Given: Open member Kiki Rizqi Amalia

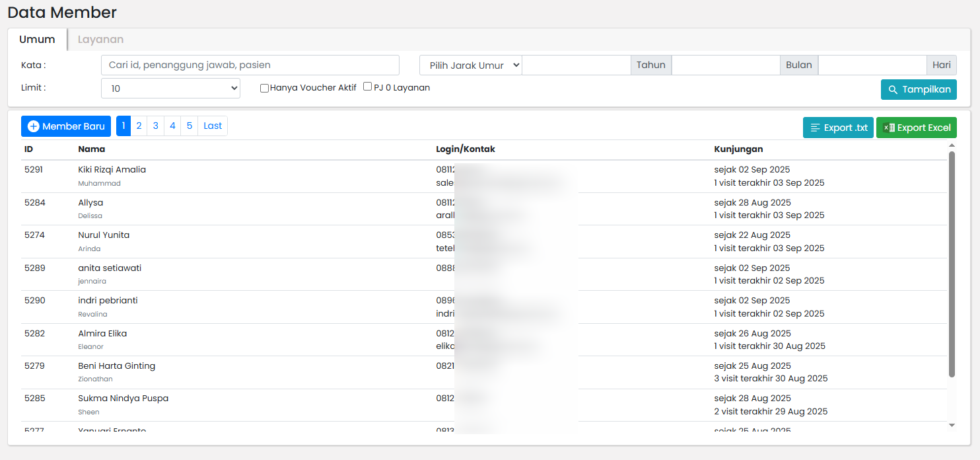Looking at the screenshot, I should tap(111, 169).
